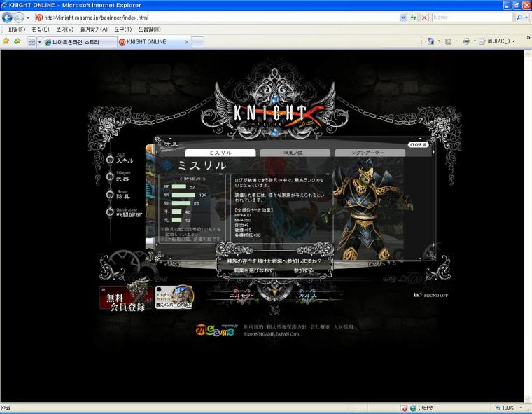Click the Favorites Center star icon
The width and height of the screenshot is (532, 414).
coord(6,41)
